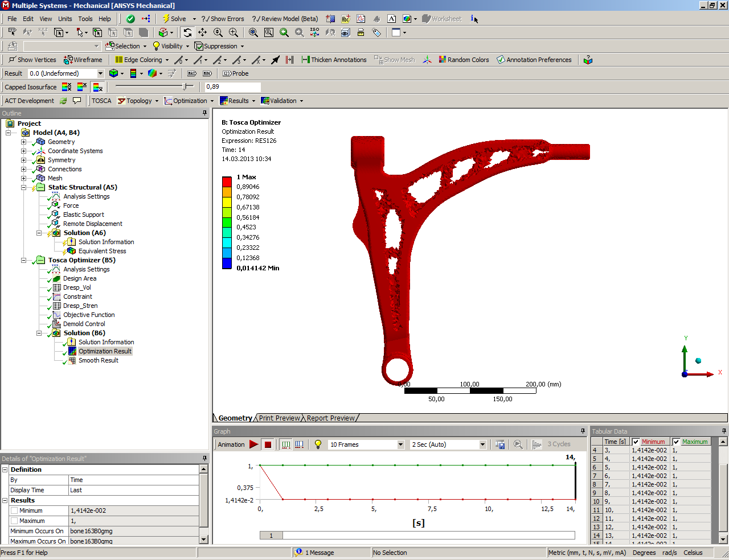This screenshot has height=560, width=729.
Task: Check the Minimum result checkbox in Details
Action: click(x=14, y=510)
